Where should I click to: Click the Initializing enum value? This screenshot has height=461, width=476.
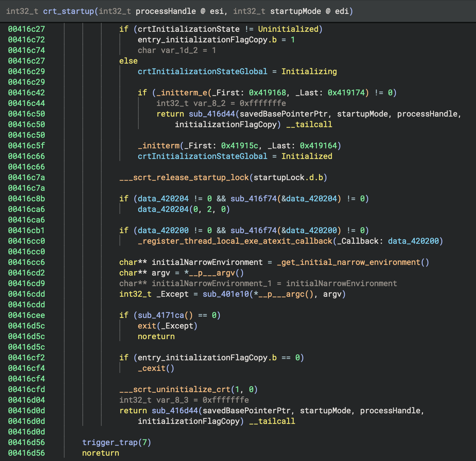pos(309,72)
